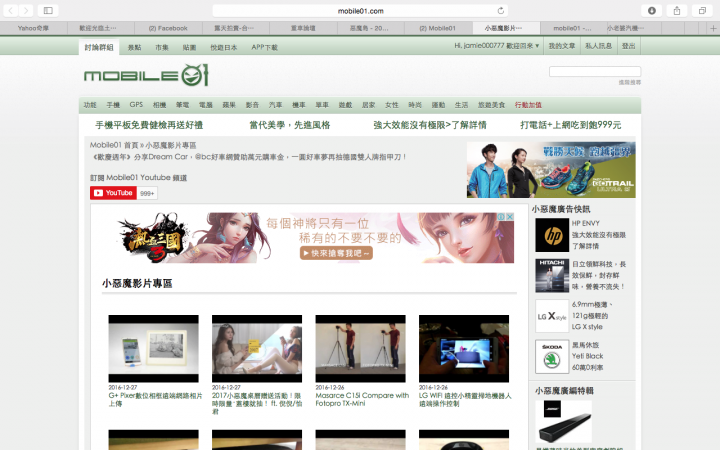Switch to the 惡魔島 tab
Screen dimensions: 720x450
pyautogui.click(x=370, y=28)
